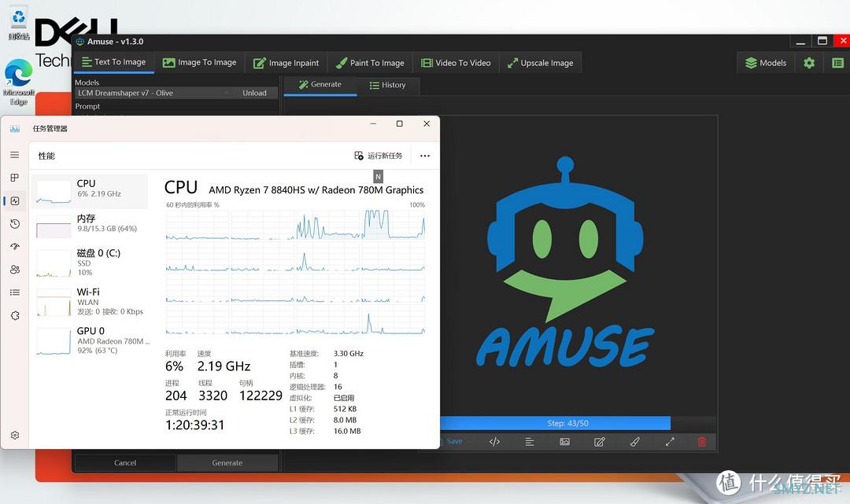Open the App history icon in Task Manager
The image size is (850, 504).
click(15, 223)
